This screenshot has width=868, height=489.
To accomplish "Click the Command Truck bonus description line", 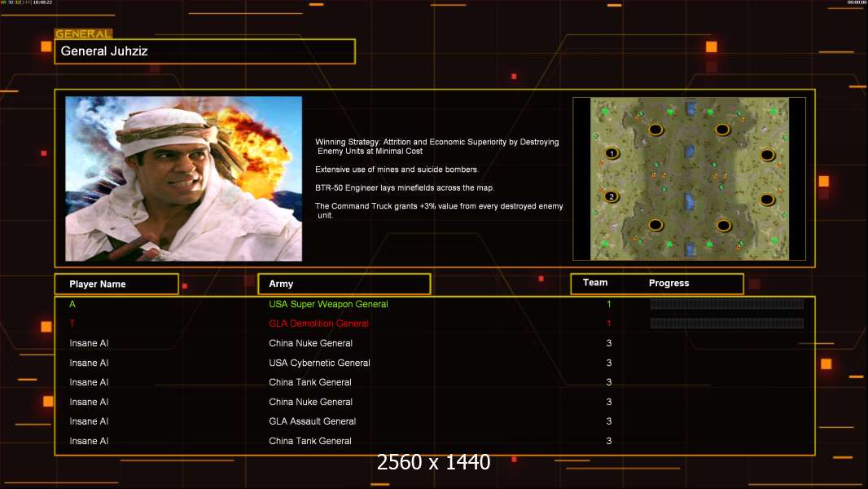I will 439,210.
